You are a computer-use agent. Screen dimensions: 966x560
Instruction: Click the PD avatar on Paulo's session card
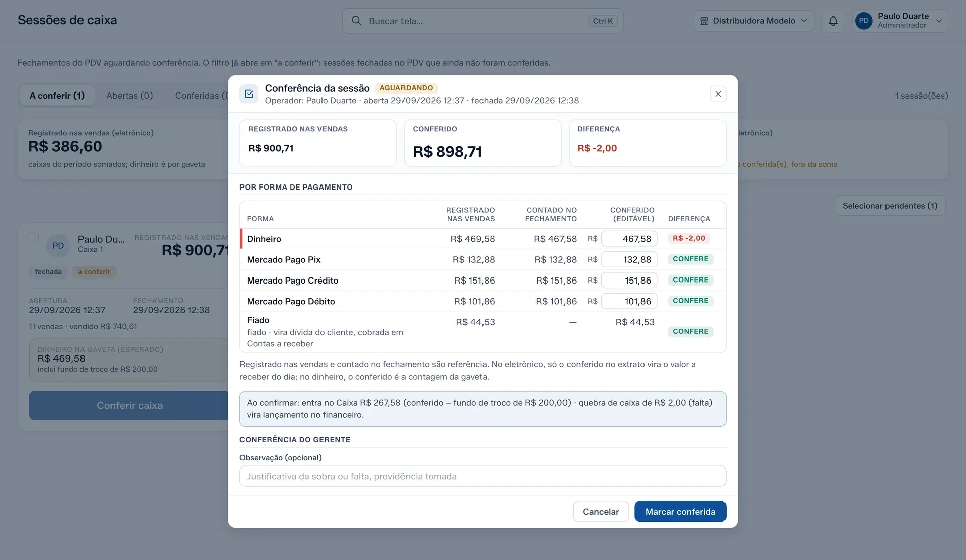[58, 246]
